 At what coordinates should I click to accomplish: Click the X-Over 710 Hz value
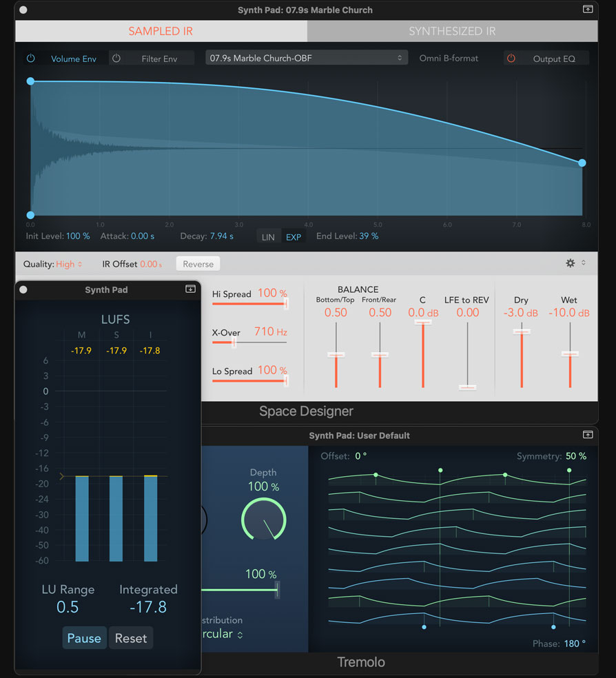click(x=271, y=331)
